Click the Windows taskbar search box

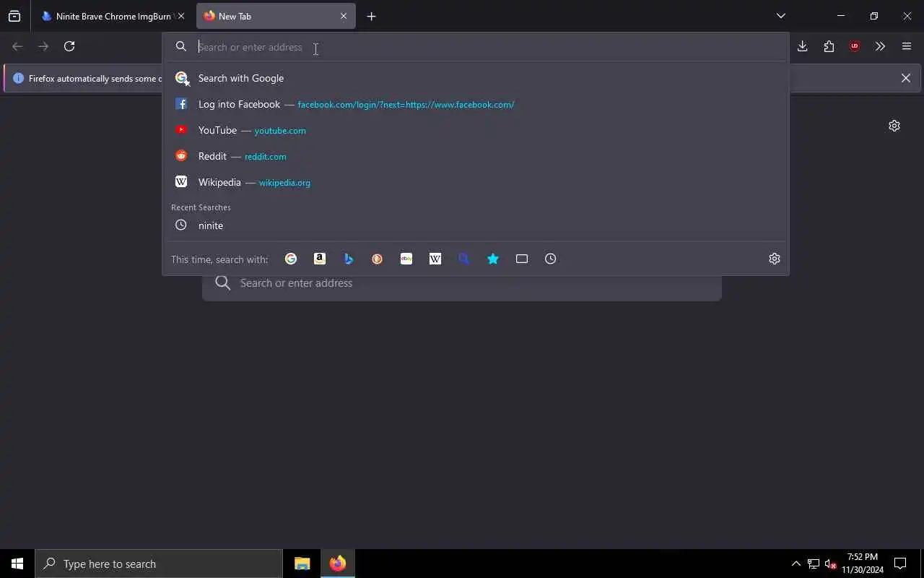[159, 564]
